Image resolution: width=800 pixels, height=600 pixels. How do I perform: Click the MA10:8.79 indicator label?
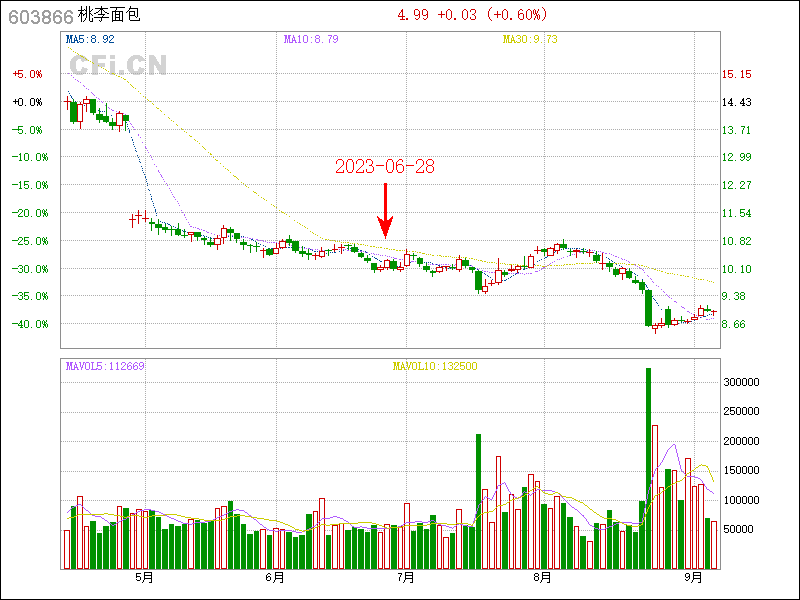pyautogui.click(x=311, y=39)
